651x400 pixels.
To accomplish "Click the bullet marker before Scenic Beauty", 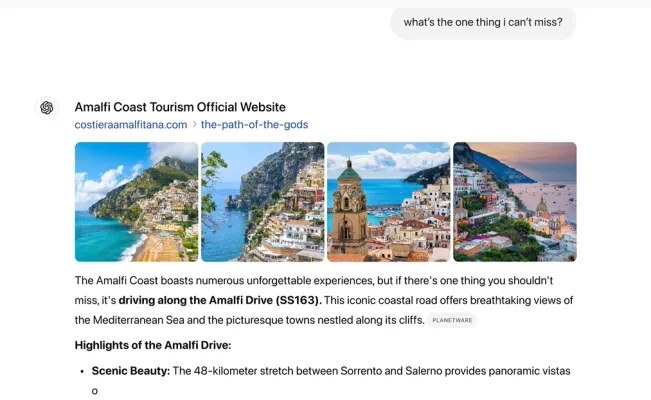I will coord(81,372).
